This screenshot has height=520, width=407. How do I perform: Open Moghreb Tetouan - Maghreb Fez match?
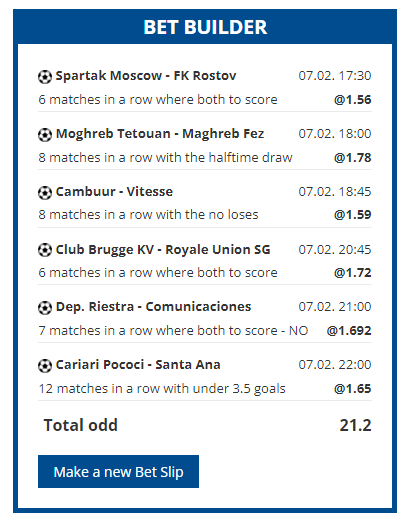tap(160, 134)
